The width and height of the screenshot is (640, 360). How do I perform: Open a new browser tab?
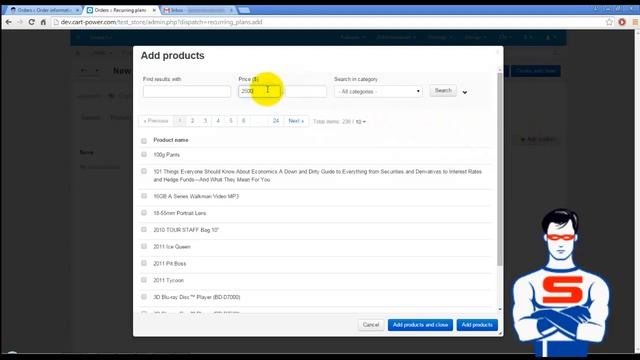click(x=244, y=10)
